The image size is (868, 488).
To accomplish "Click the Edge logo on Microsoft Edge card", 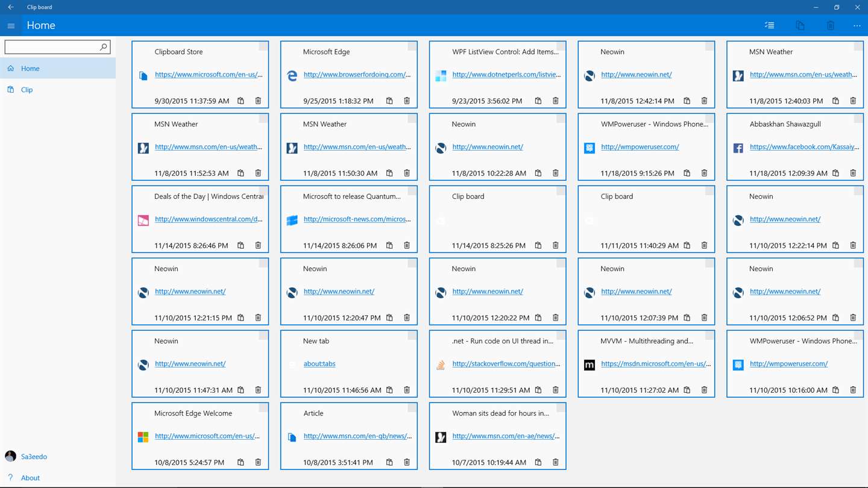I will pos(292,76).
